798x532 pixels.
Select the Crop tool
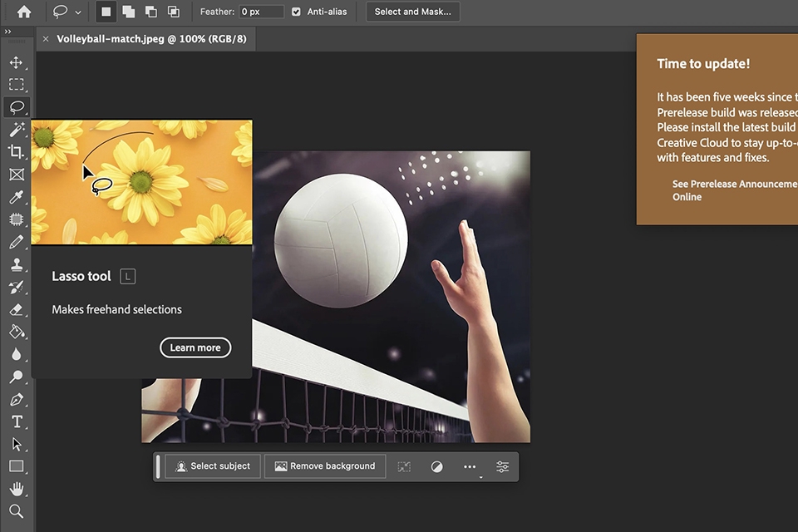[x=17, y=151]
